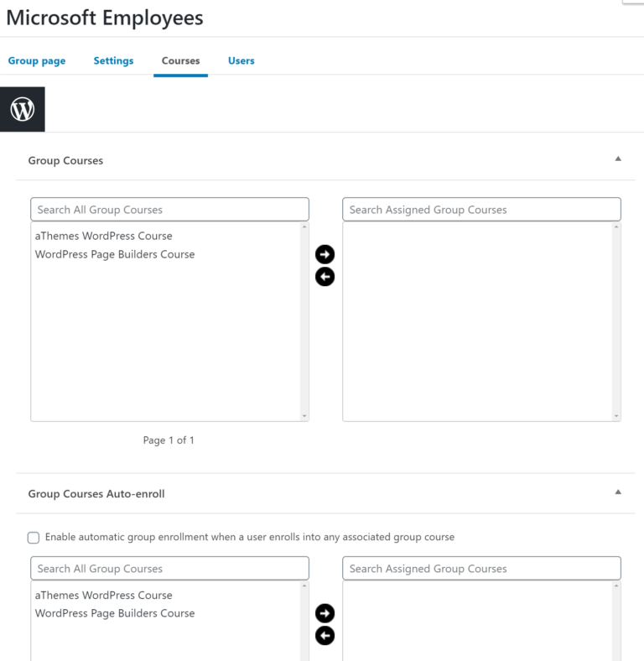This screenshot has width=644, height=661.
Task: Click left arrow to unassign Group Courses
Action: pos(325,277)
